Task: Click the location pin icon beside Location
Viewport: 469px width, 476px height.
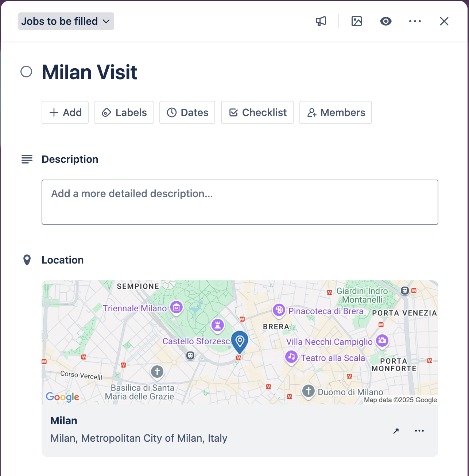Action: coord(27,260)
